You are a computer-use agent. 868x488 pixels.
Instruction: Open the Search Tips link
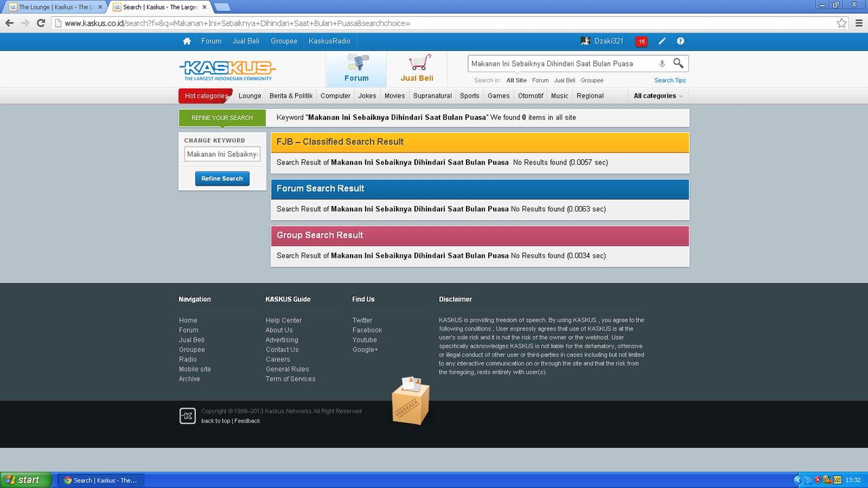pyautogui.click(x=670, y=80)
